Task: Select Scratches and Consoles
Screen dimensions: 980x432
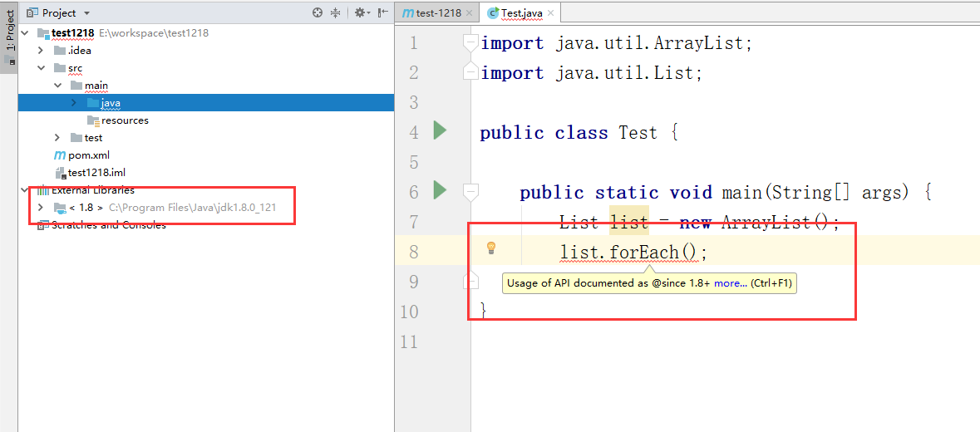Action: pyautogui.click(x=109, y=225)
